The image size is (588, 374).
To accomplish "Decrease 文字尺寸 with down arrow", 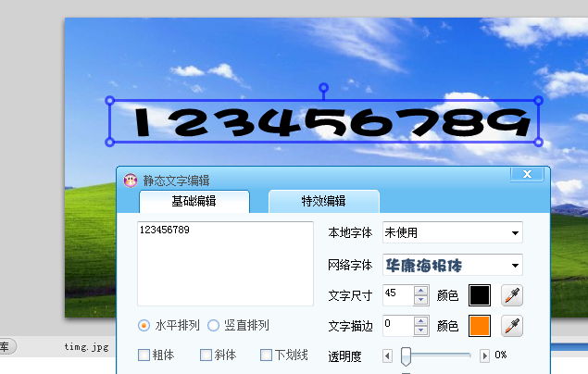I will click(420, 300).
